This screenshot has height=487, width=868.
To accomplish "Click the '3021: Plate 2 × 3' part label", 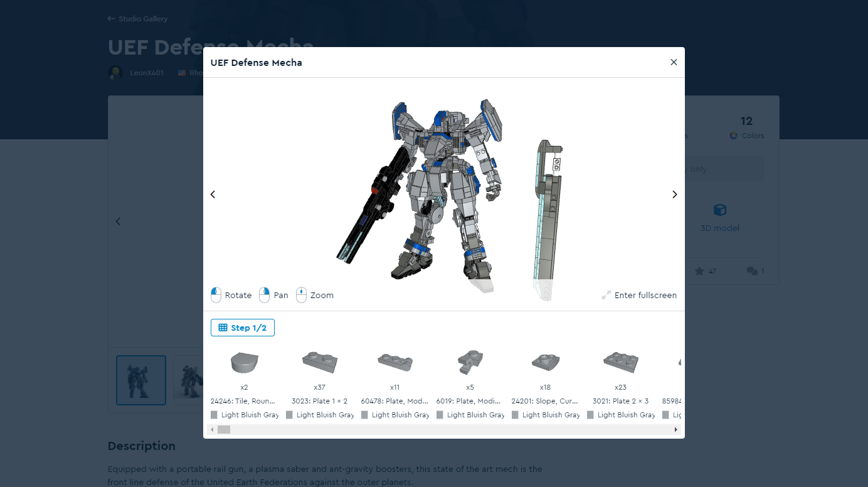I will click(621, 401).
